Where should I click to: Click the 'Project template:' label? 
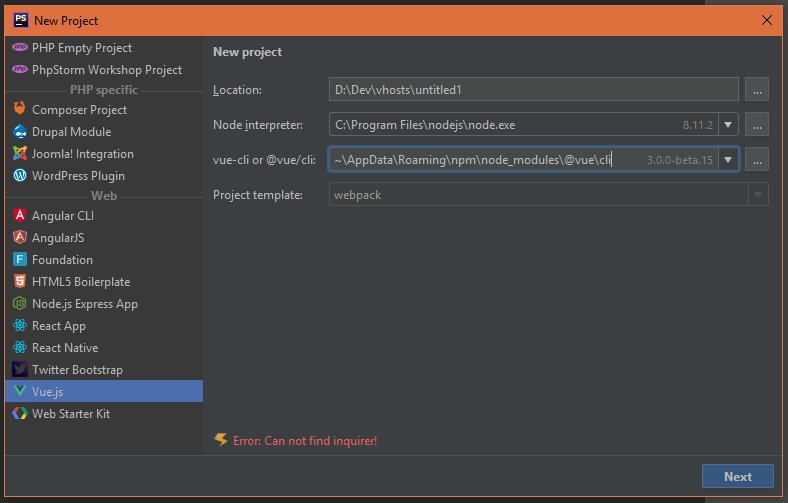(258, 195)
